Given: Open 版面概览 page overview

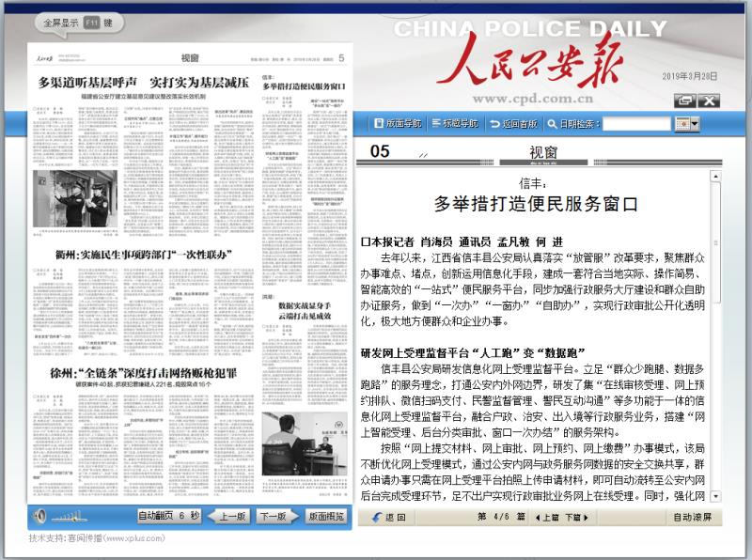Looking at the screenshot, I should click(x=325, y=516).
